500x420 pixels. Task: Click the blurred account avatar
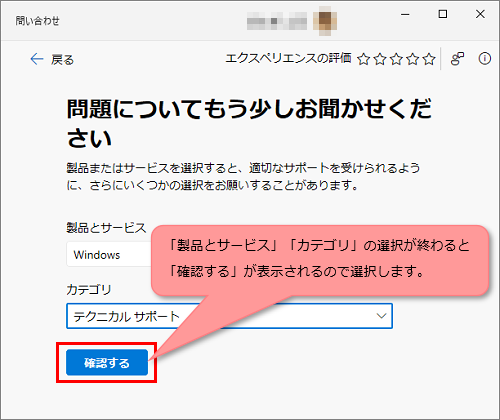pos(325,21)
